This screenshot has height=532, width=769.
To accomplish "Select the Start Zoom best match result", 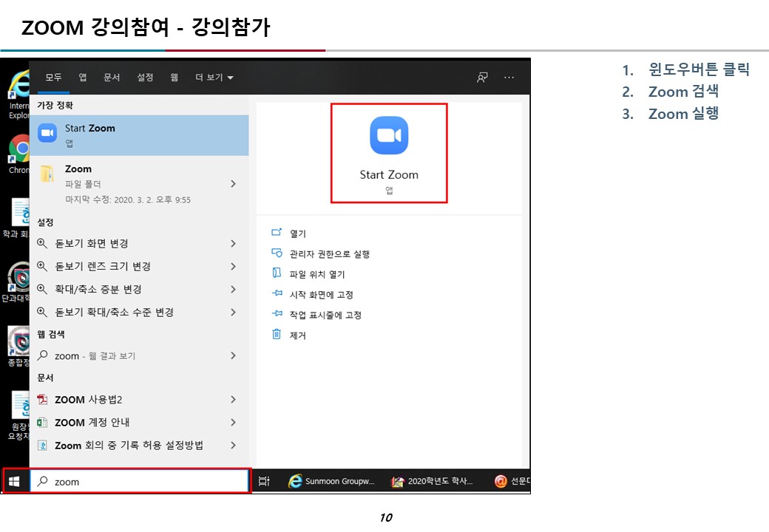I will click(139, 135).
